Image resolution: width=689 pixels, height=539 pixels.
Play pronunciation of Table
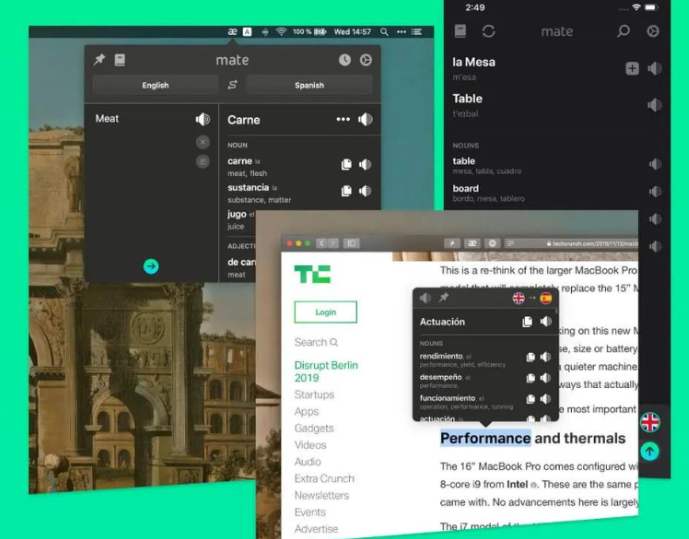655,105
